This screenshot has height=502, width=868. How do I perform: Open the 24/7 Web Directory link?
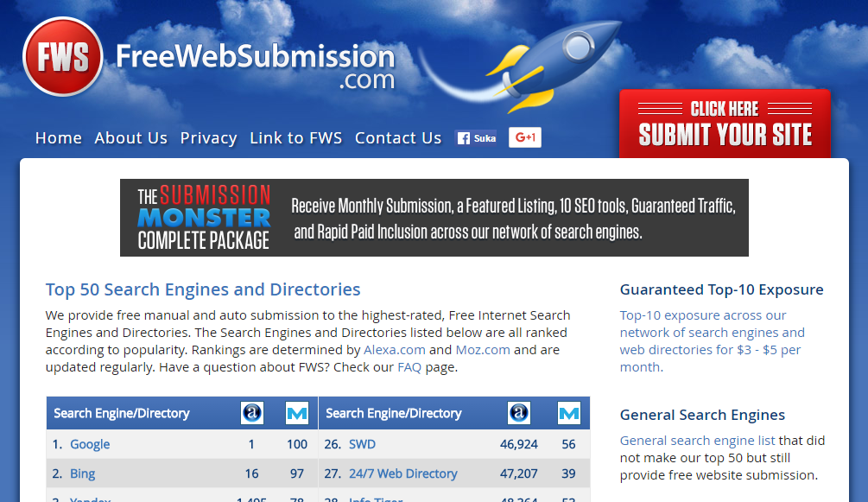tap(403, 473)
